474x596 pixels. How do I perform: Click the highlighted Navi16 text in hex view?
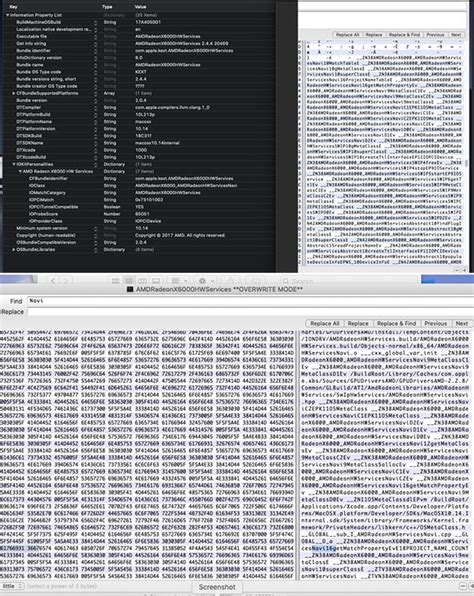tap(324, 548)
